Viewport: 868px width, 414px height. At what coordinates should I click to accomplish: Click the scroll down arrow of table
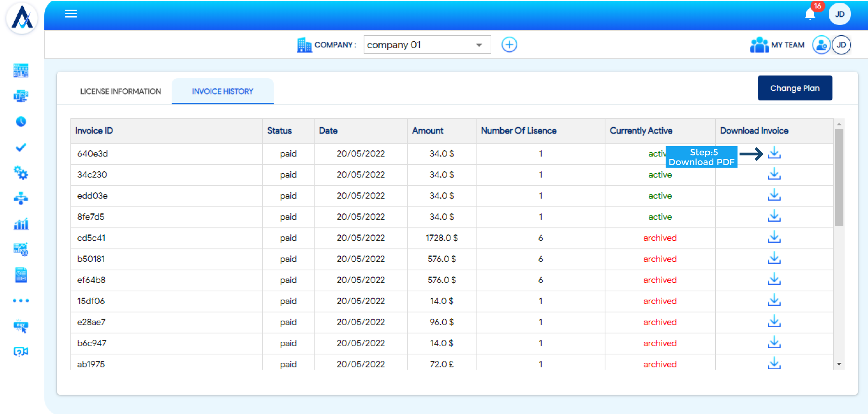coord(839,364)
